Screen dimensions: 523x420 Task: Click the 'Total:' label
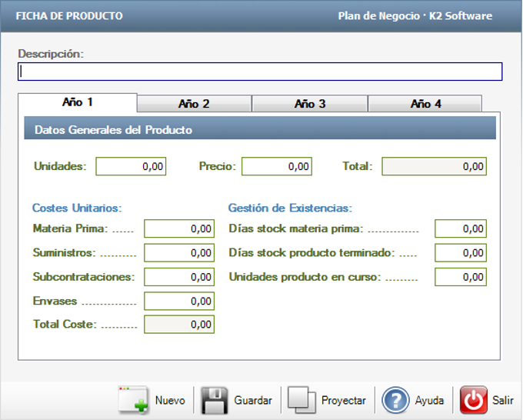point(358,166)
